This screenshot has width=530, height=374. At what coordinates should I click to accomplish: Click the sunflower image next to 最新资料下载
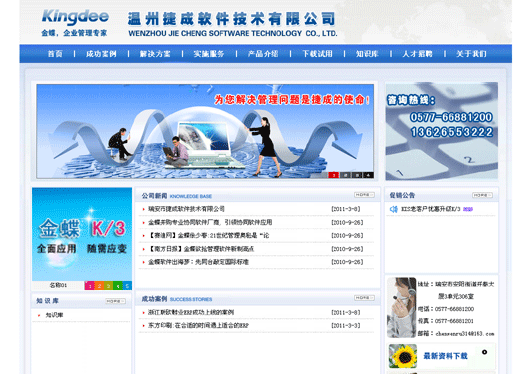pos(403,356)
